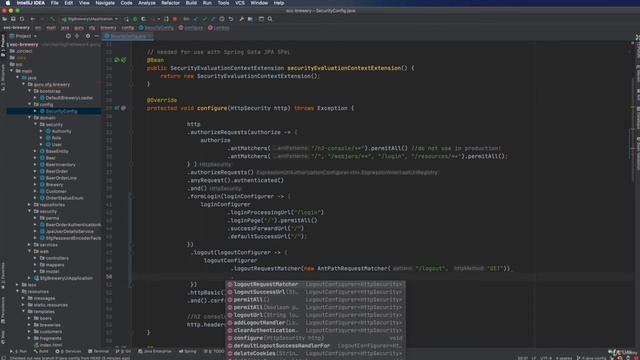
Task: Select OrderStatusEnum in the tree
Action: pyautogui.click(x=64, y=198)
